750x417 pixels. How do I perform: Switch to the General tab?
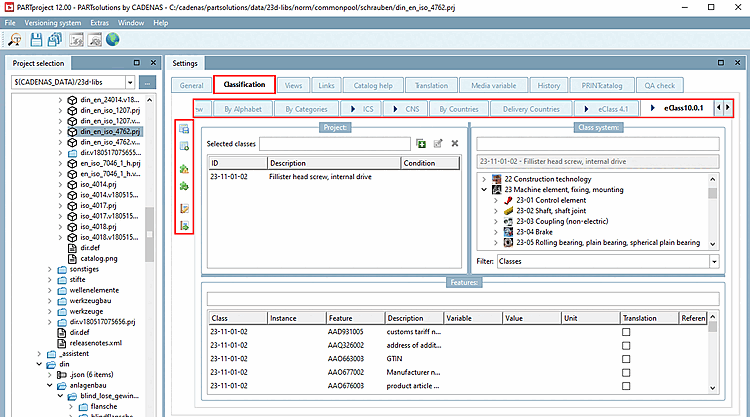(191, 85)
